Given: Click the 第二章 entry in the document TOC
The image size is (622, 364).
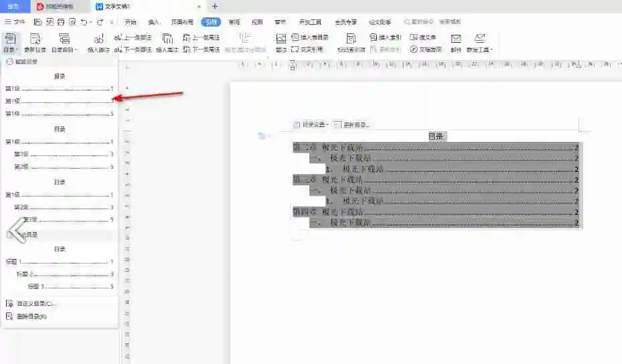Looking at the screenshot, I should point(435,148).
